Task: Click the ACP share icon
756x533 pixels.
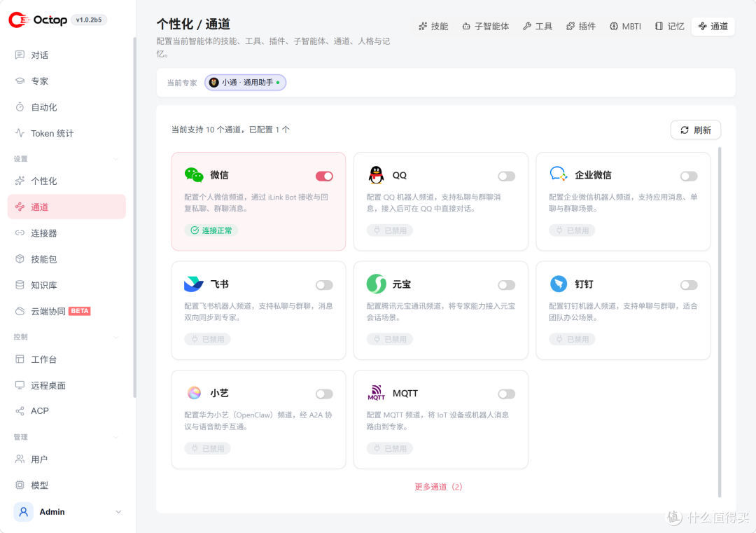Action: [x=20, y=411]
